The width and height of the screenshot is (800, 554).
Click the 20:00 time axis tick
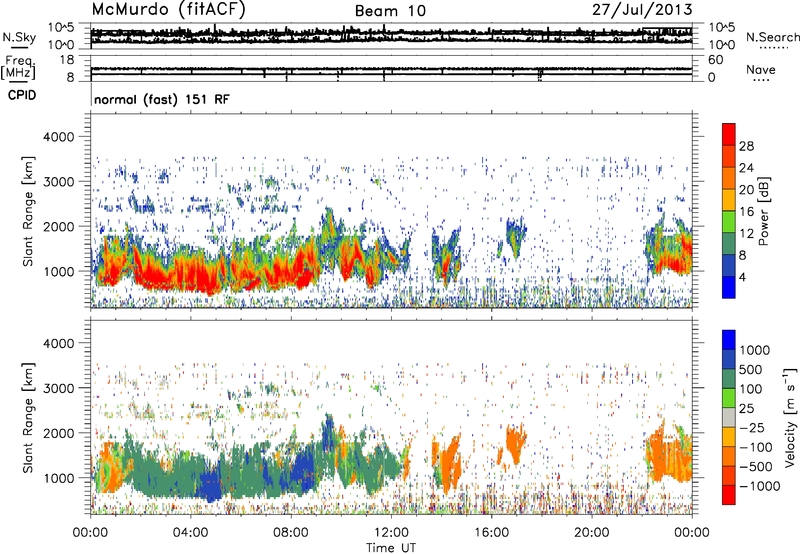pos(591,533)
